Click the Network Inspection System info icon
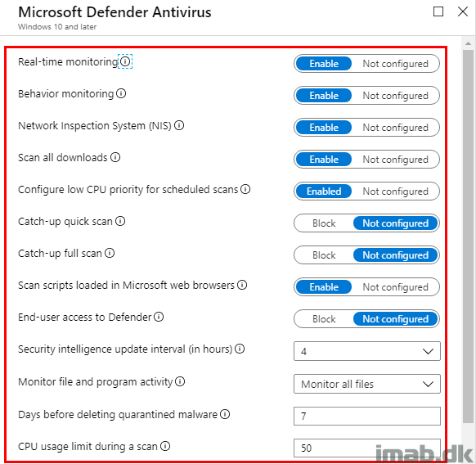The image size is (476, 464). (x=179, y=125)
